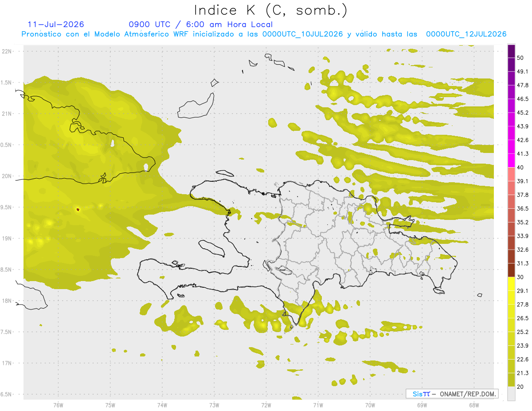The width and height of the screenshot is (532, 411).
Task: Click the '0000UTC_10JUL2026' initialization time
Action: tap(302, 34)
